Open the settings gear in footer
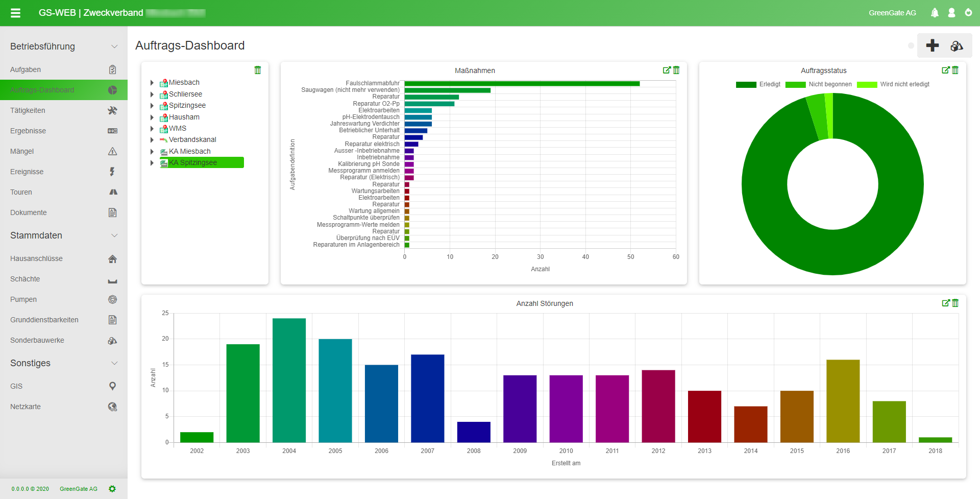The width and height of the screenshot is (980, 499). [112, 489]
